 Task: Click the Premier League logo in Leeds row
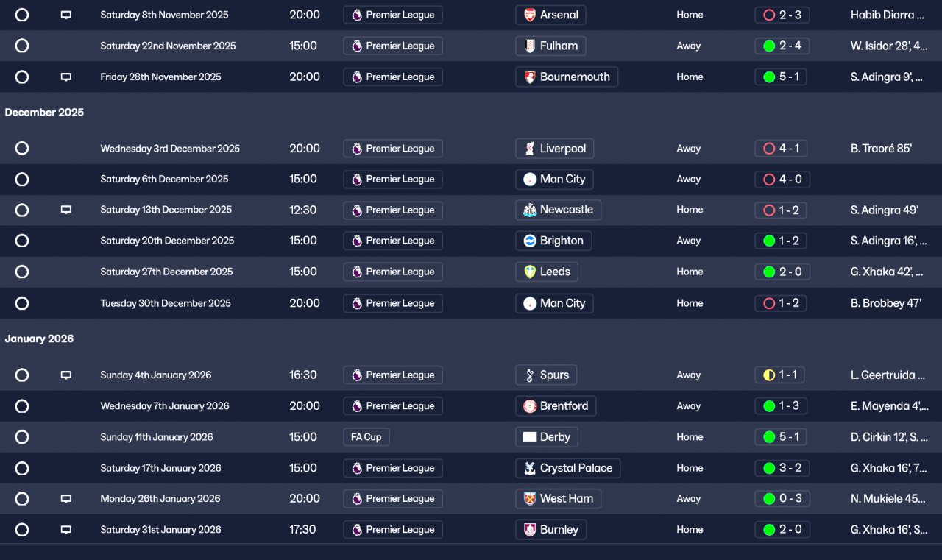357,272
